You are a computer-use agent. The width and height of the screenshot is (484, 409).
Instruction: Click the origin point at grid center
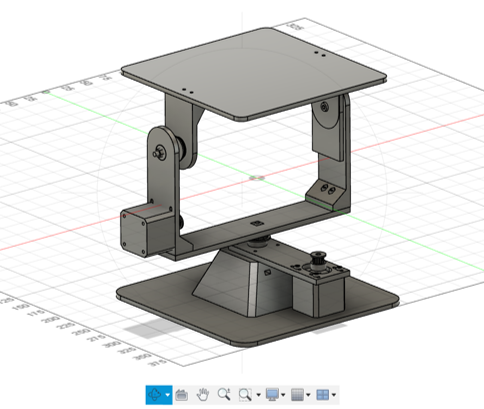click(x=257, y=178)
